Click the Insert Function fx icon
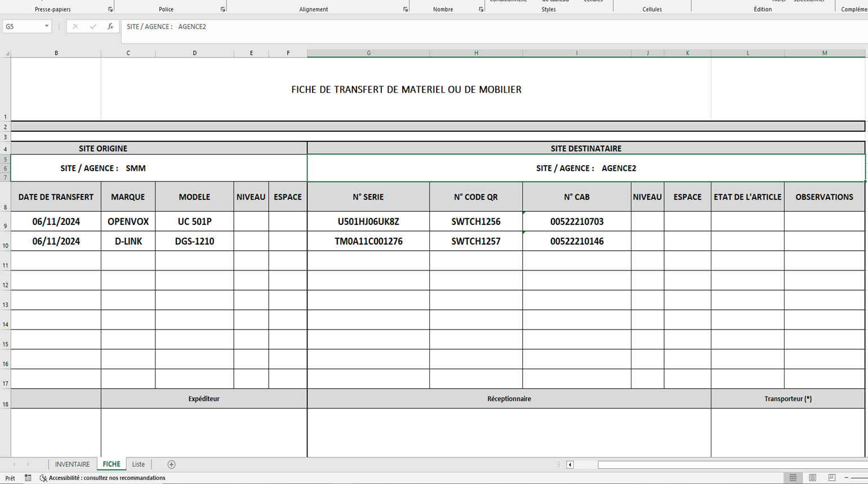 pos(110,26)
